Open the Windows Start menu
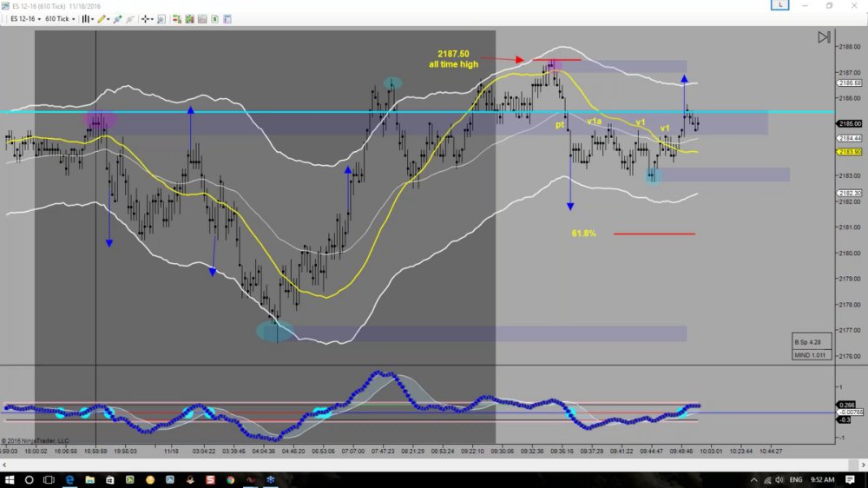 click(x=10, y=479)
